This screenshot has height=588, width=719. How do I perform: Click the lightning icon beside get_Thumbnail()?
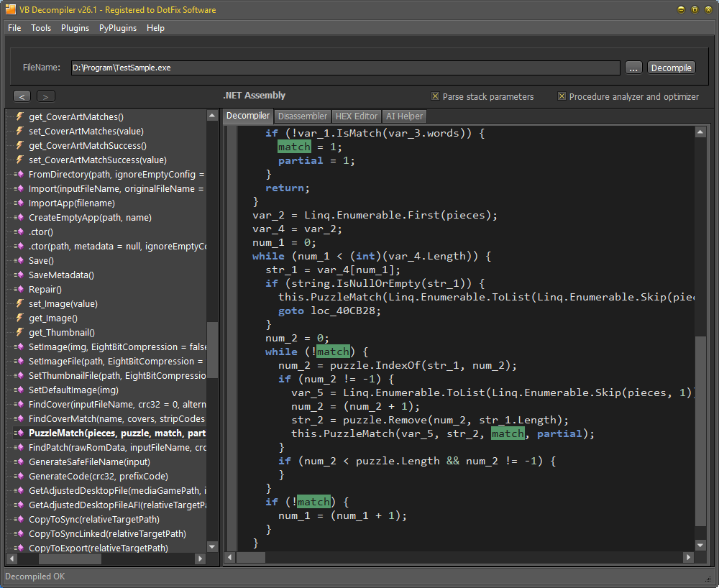19,332
